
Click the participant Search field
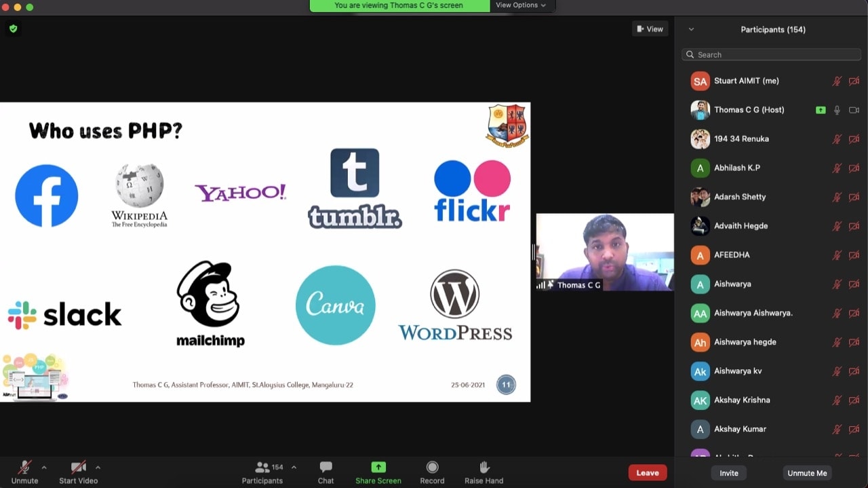coord(771,54)
